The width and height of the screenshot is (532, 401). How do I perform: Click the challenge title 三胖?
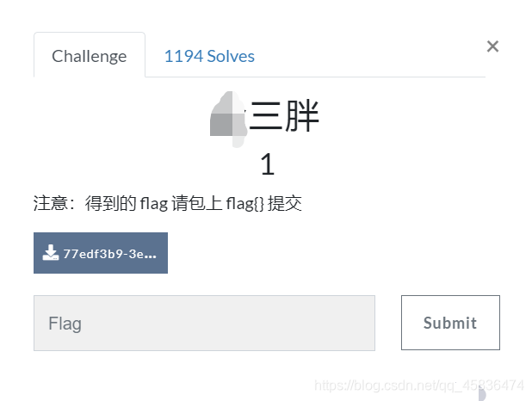tap(284, 115)
